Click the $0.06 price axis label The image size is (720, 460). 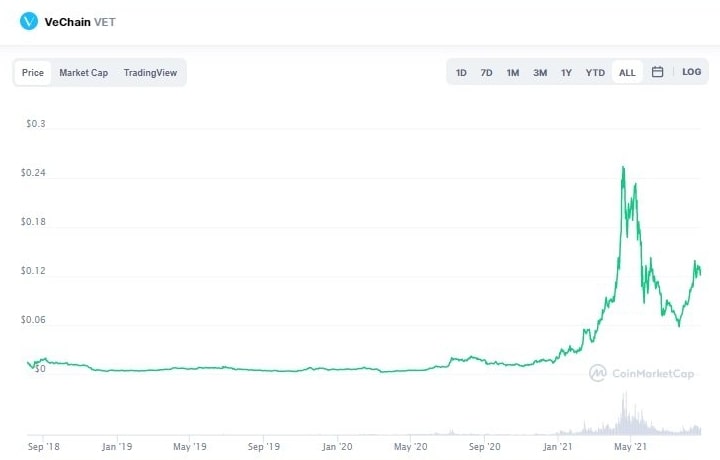pos(33,320)
